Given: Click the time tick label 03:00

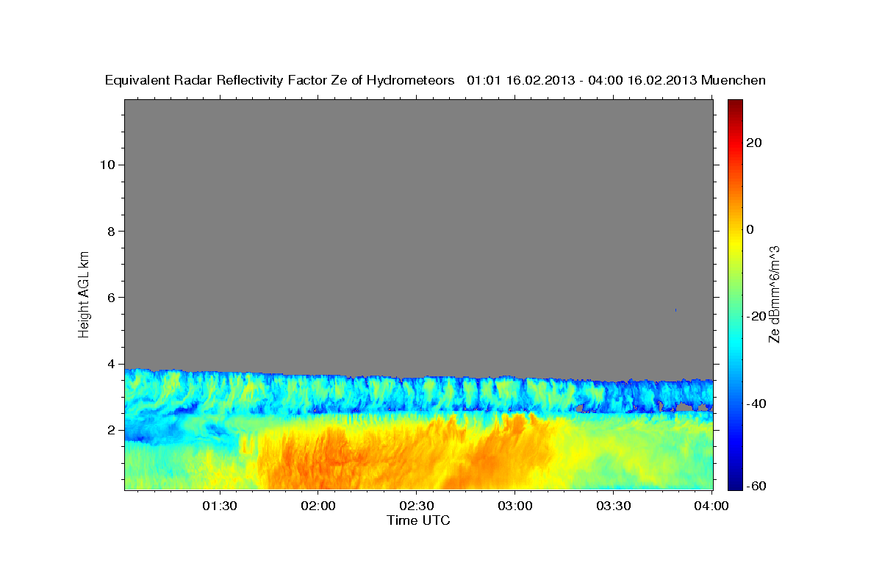Looking at the screenshot, I should [515, 506].
